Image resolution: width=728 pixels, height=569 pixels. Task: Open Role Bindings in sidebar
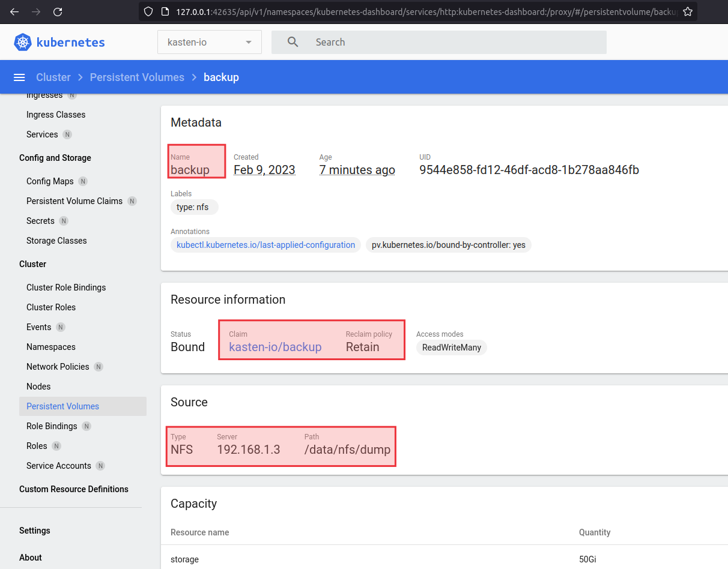[x=52, y=426]
